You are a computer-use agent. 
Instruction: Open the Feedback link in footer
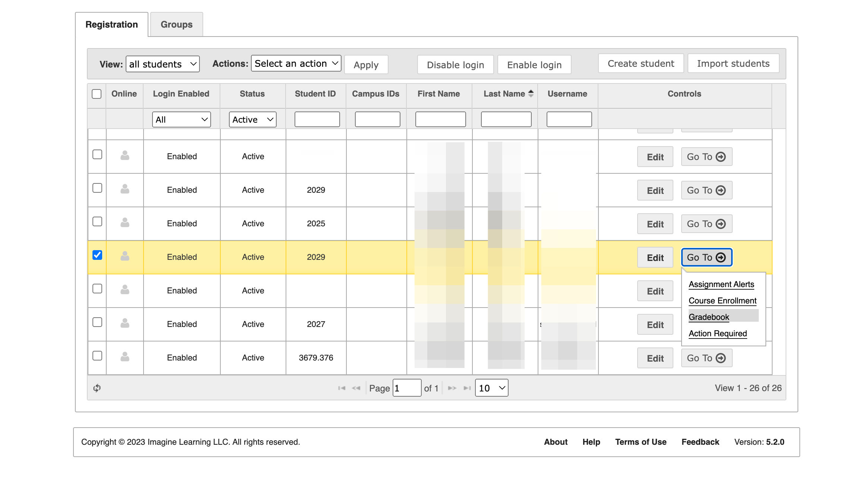tap(700, 442)
